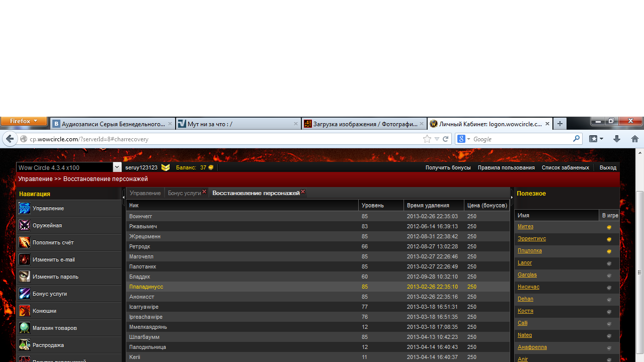This screenshot has height=362, width=644.
Task: Open the Google search engine selector
Action: (463, 139)
